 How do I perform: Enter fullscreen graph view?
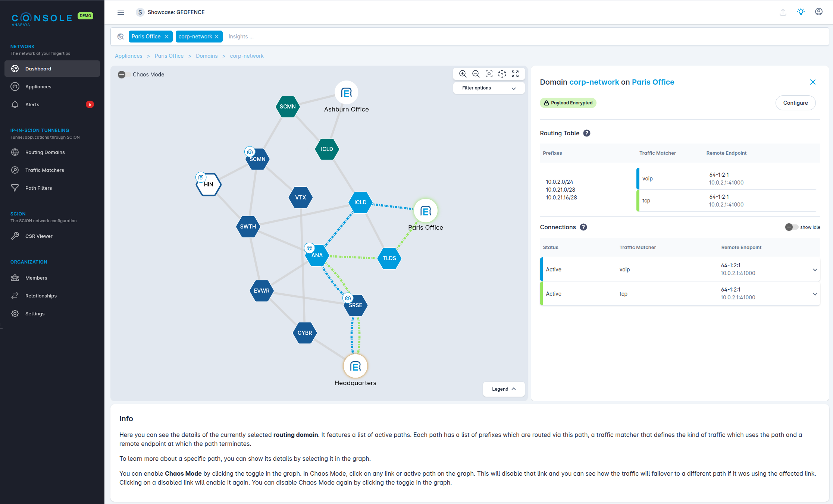point(515,74)
